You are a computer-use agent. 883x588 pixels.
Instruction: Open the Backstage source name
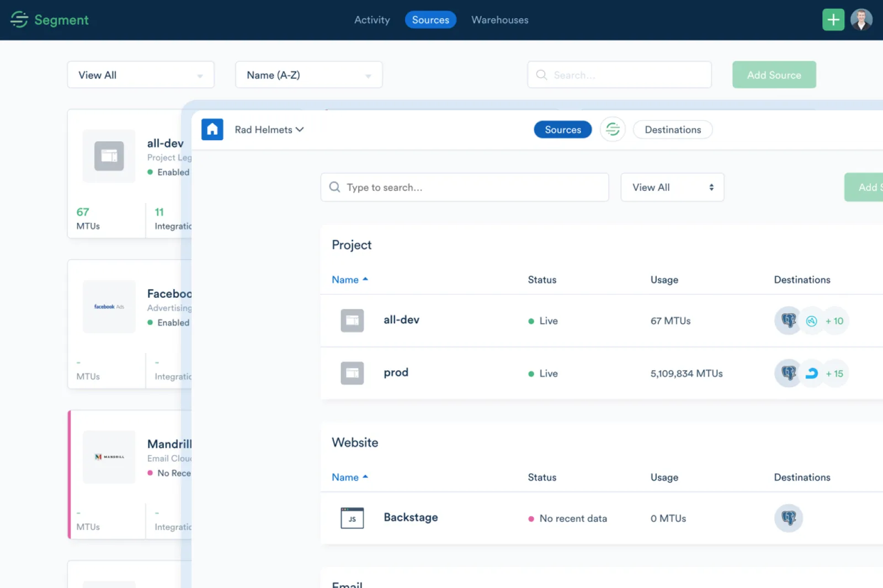point(411,517)
